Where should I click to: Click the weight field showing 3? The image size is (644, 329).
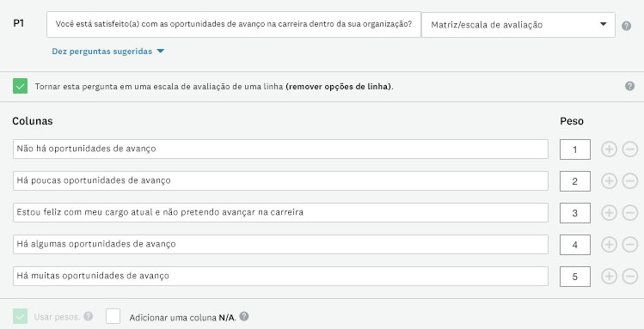[575, 213]
